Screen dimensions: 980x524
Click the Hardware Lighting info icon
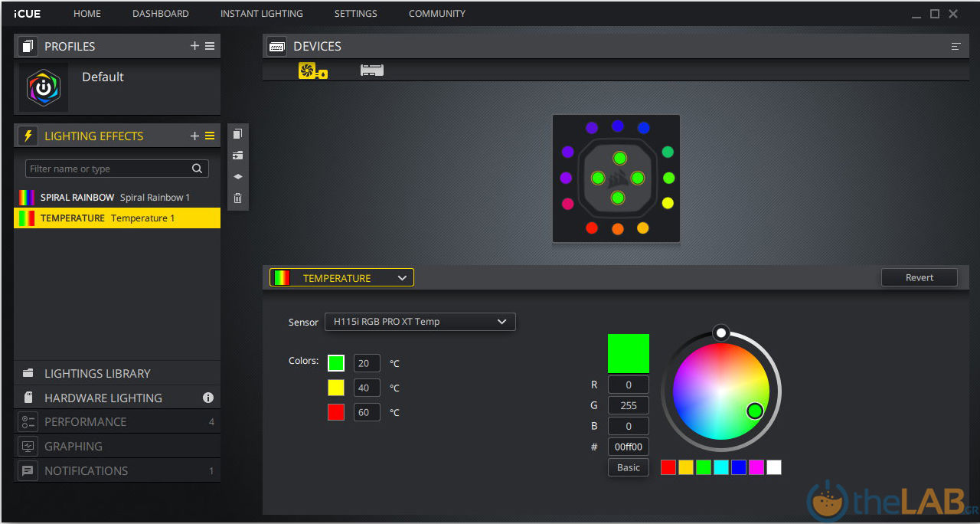tap(207, 398)
